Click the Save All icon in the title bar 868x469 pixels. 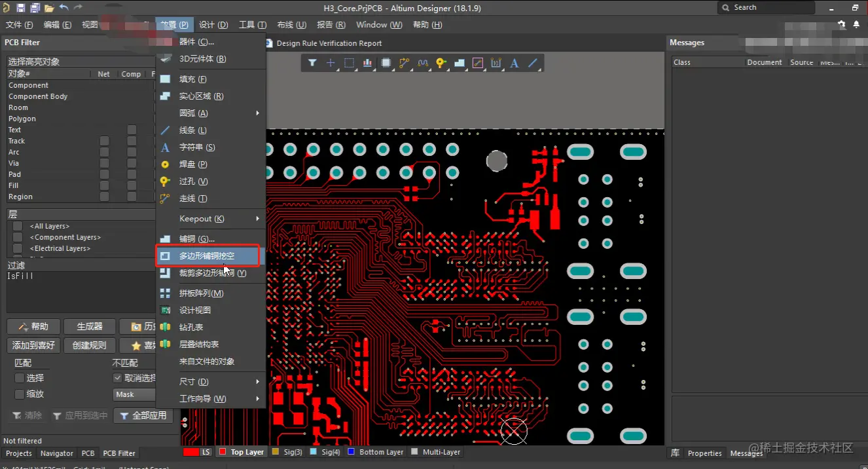point(35,8)
